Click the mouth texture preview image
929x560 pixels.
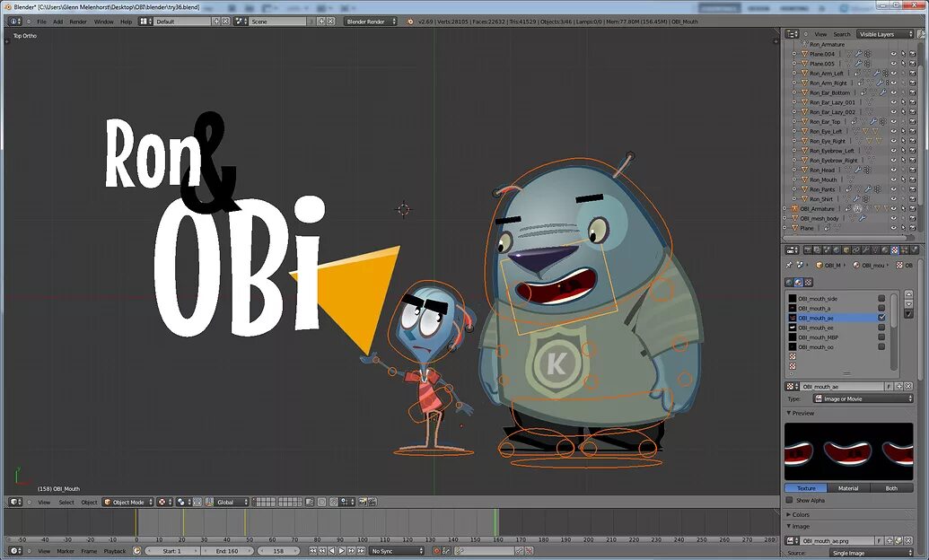point(848,451)
